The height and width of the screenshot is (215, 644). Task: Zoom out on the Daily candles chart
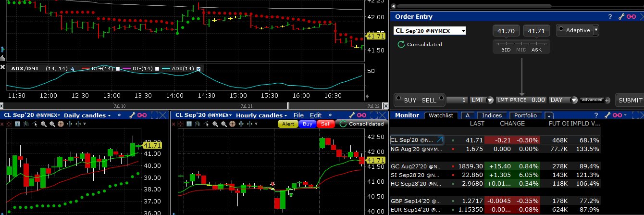click(52, 124)
